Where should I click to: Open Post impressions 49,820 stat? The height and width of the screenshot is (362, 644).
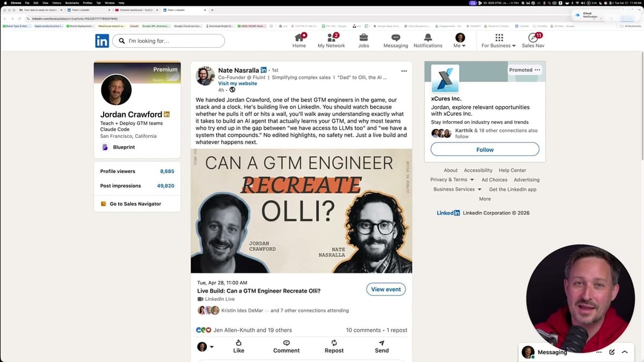[x=137, y=186]
